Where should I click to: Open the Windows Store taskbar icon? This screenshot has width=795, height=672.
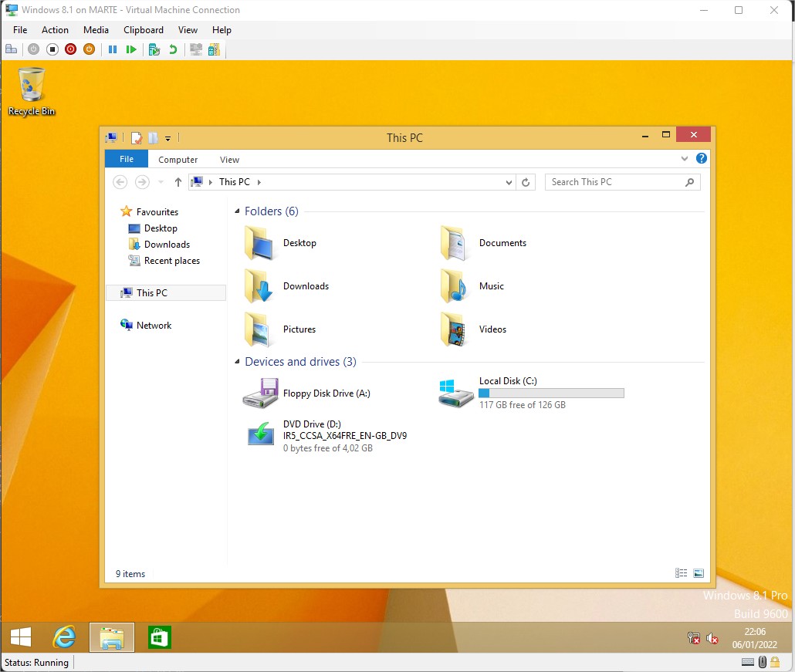pyautogui.click(x=159, y=637)
